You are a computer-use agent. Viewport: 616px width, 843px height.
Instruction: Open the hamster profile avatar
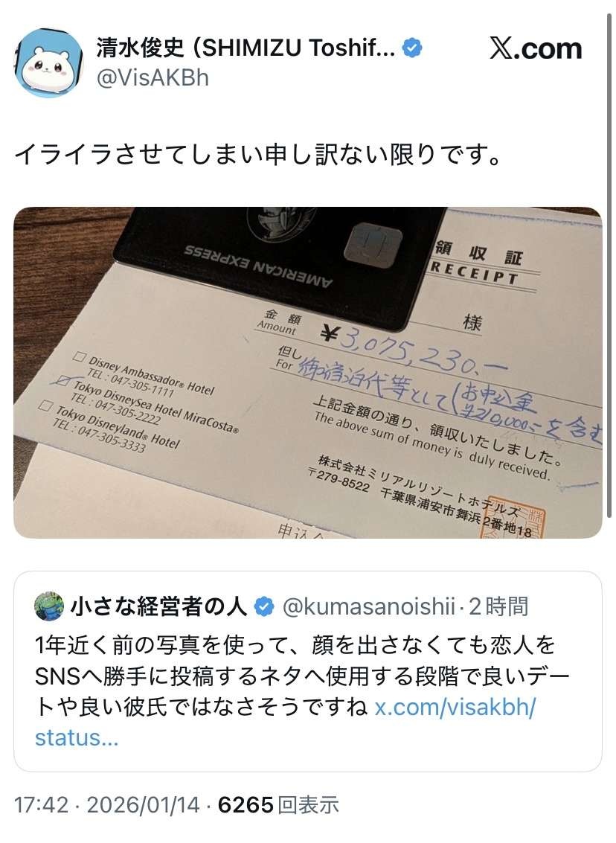(x=50, y=63)
